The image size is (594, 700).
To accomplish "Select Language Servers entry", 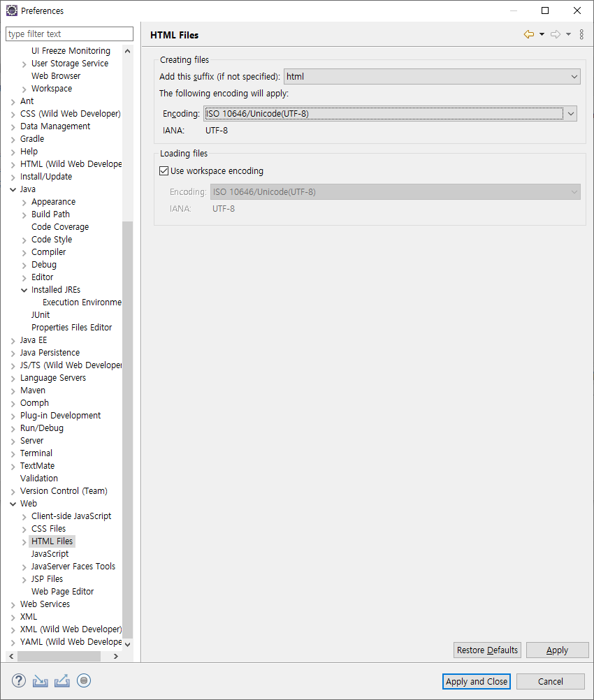I will pos(52,378).
